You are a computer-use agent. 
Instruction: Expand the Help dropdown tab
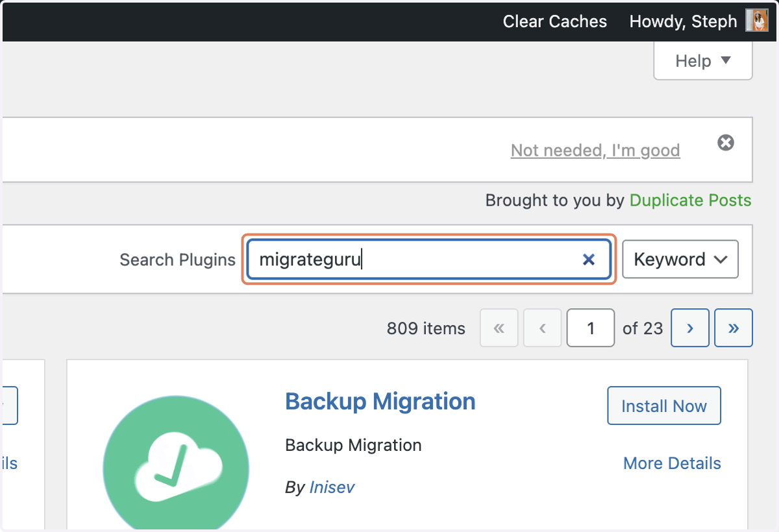point(703,61)
